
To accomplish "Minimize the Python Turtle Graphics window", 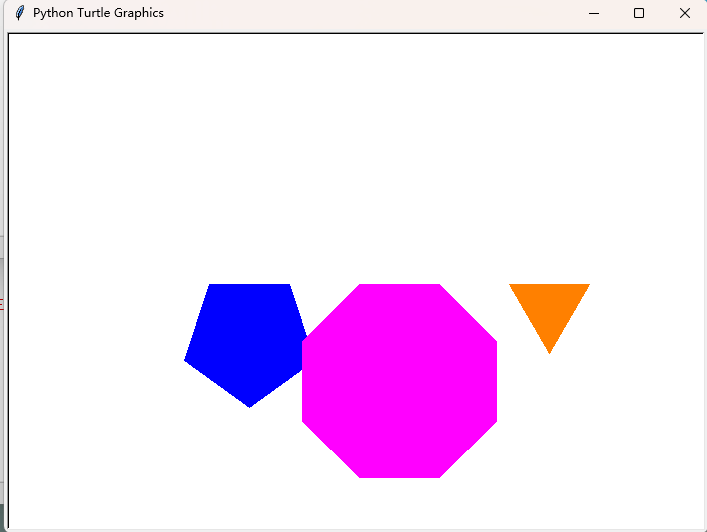I will pyautogui.click(x=594, y=13).
